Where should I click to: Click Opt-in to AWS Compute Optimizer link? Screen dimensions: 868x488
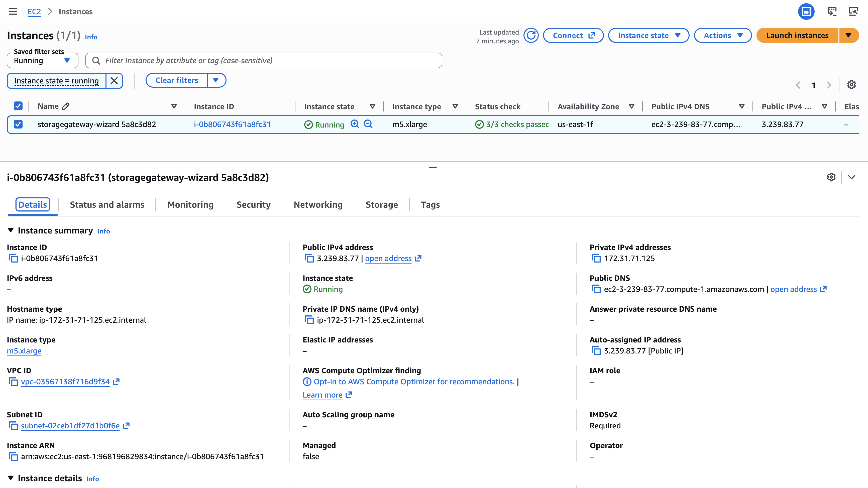414,382
